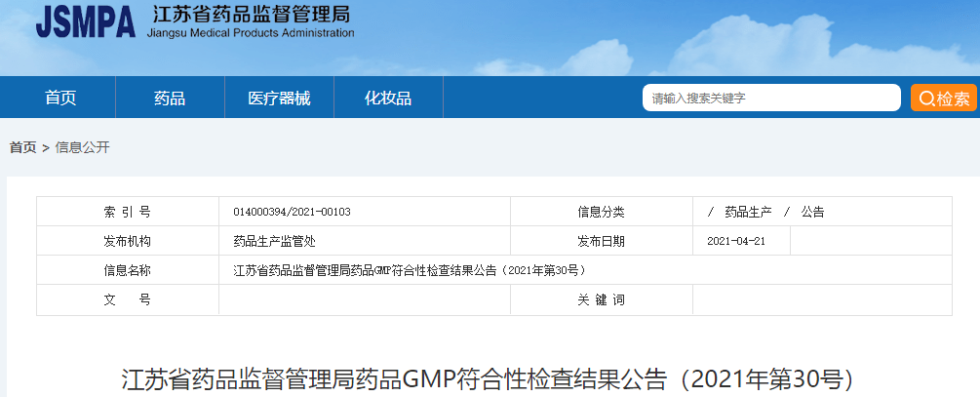Image resolution: width=980 pixels, height=397 pixels.
Task: Open the 首页 navigation tab
Action: (x=60, y=98)
